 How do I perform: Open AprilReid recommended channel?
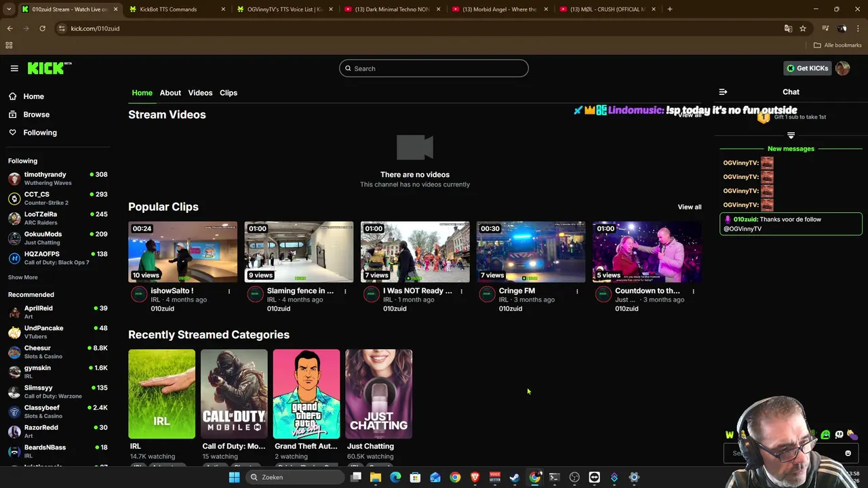pos(58,312)
